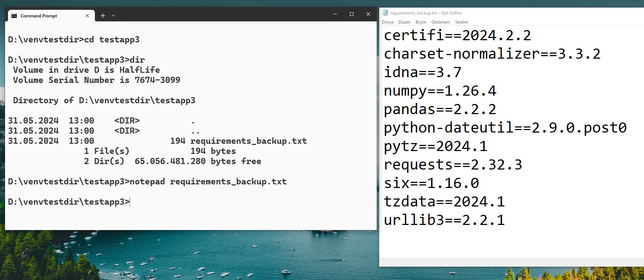
Task: Open a new terminal tab with plus
Action: 103,16
